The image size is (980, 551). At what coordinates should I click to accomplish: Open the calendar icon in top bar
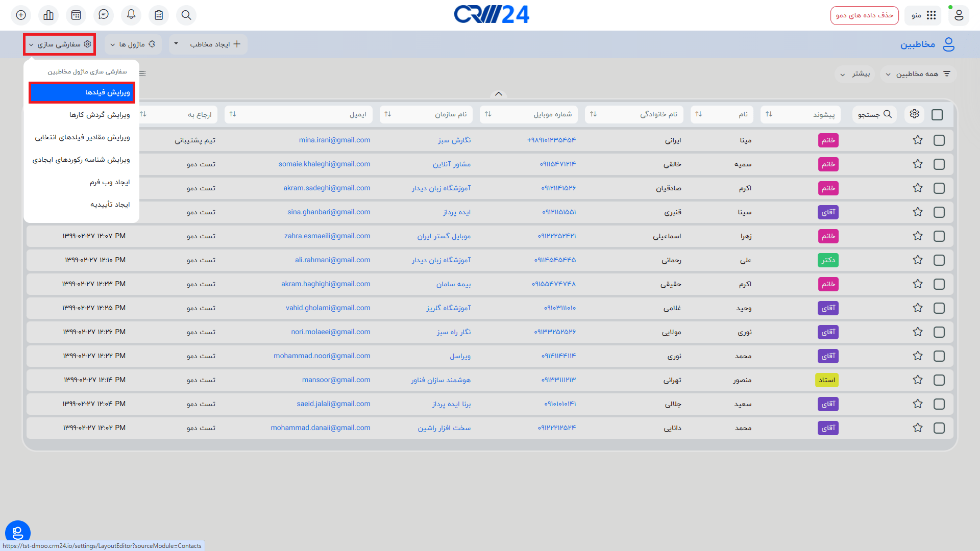click(76, 15)
